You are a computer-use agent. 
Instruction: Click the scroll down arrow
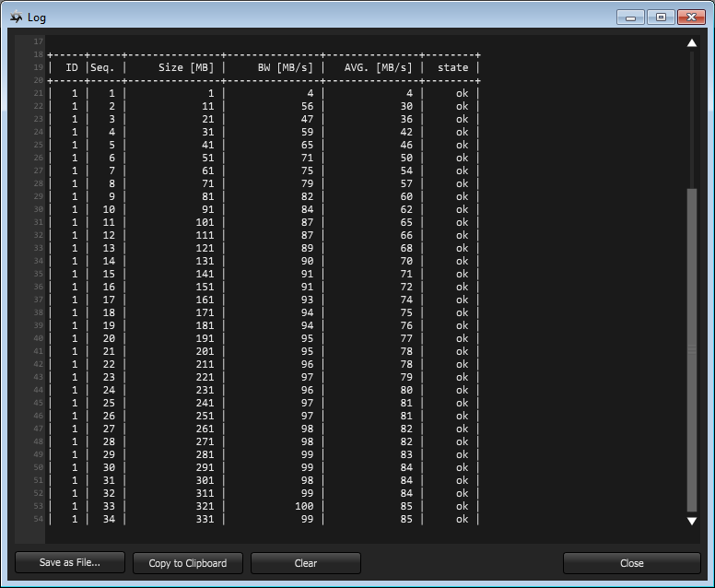pyautogui.click(x=692, y=521)
